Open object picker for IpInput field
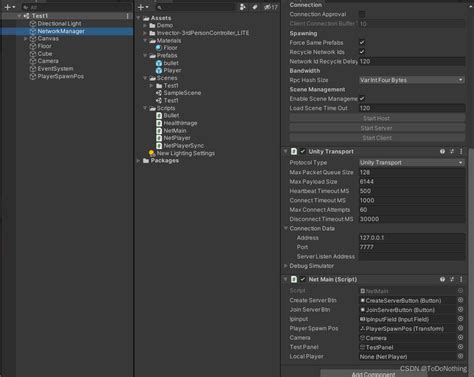 460,319
